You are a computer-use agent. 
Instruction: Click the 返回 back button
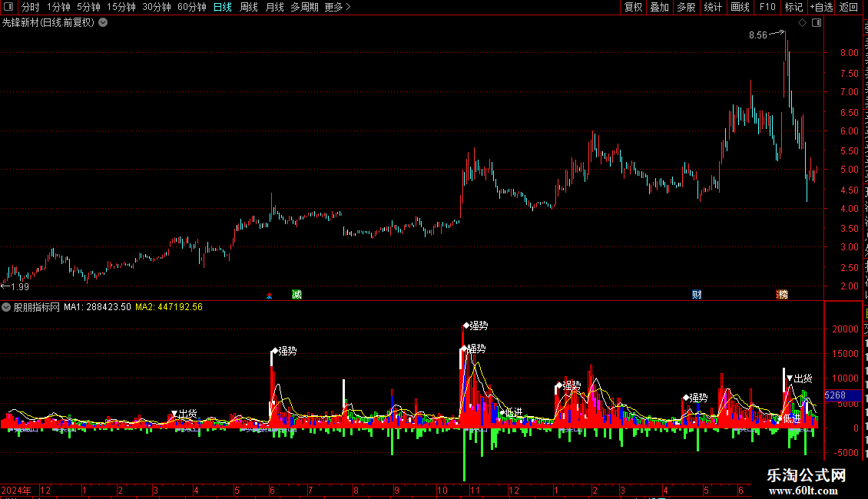(849, 7)
